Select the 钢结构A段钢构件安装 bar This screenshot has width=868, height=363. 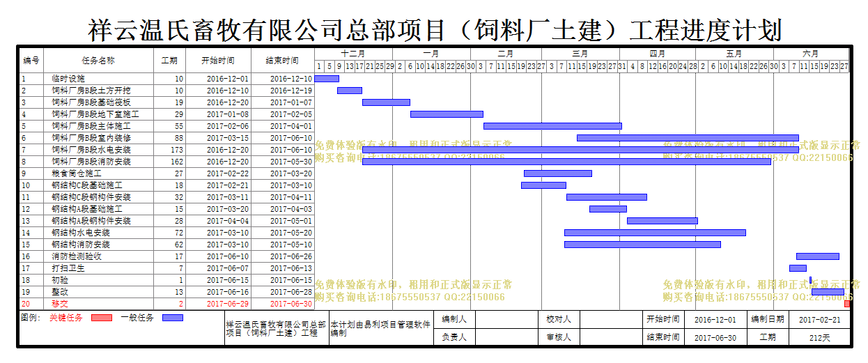click(x=662, y=221)
